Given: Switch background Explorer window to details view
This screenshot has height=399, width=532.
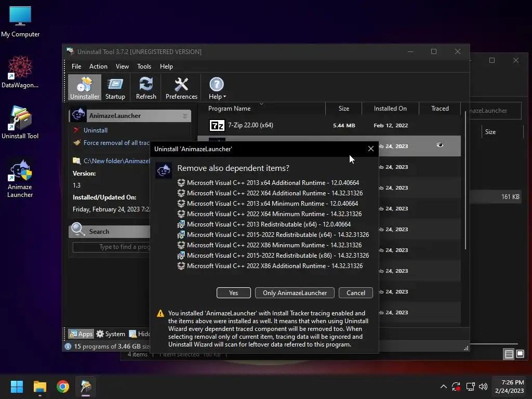Looking at the screenshot, I should 509,354.
